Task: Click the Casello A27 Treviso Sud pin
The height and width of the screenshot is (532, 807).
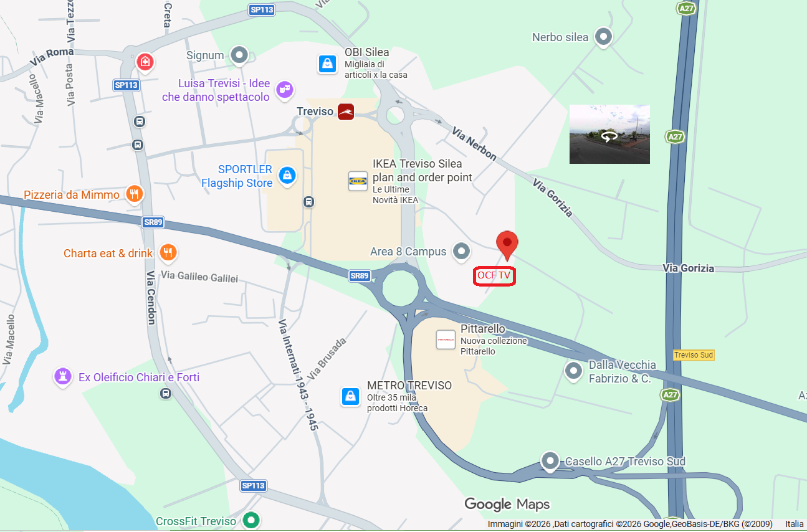Action: pyautogui.click(x=550, y=462)
